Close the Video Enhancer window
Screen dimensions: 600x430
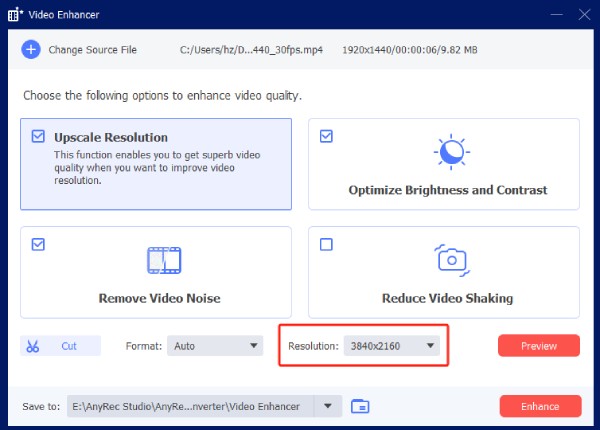[x=582, y=15]
